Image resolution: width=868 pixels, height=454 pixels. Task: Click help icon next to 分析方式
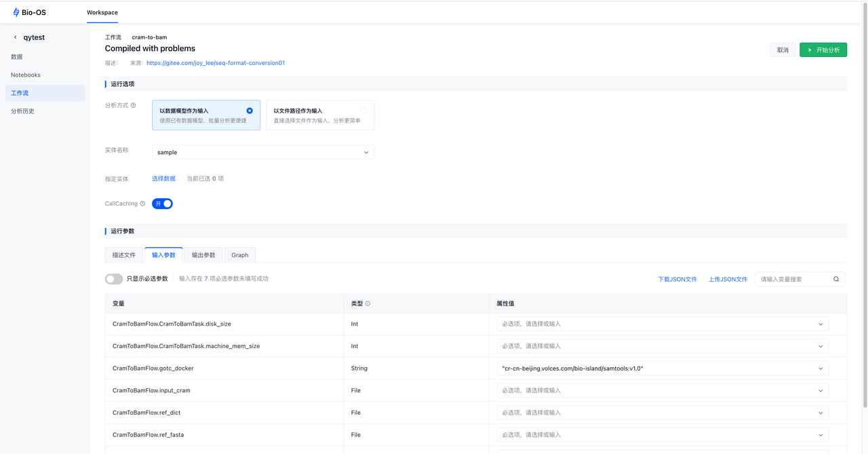pos(133,105)
